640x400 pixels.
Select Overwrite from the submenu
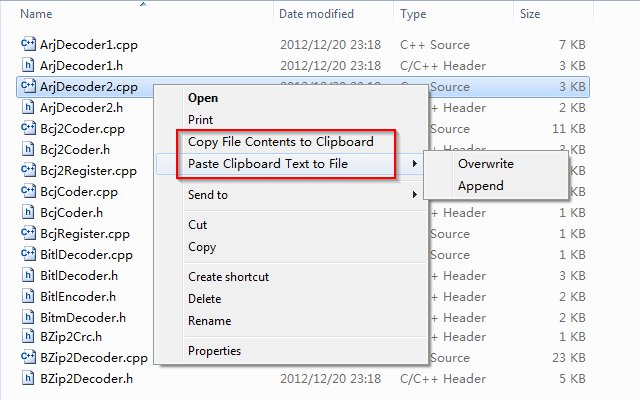coord(486,164)
